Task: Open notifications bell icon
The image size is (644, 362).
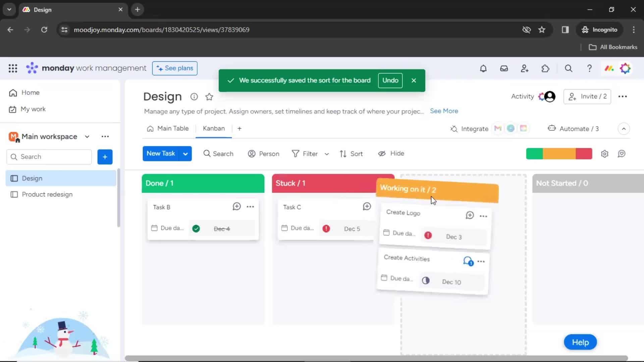Action: click(x=483, y=68)
